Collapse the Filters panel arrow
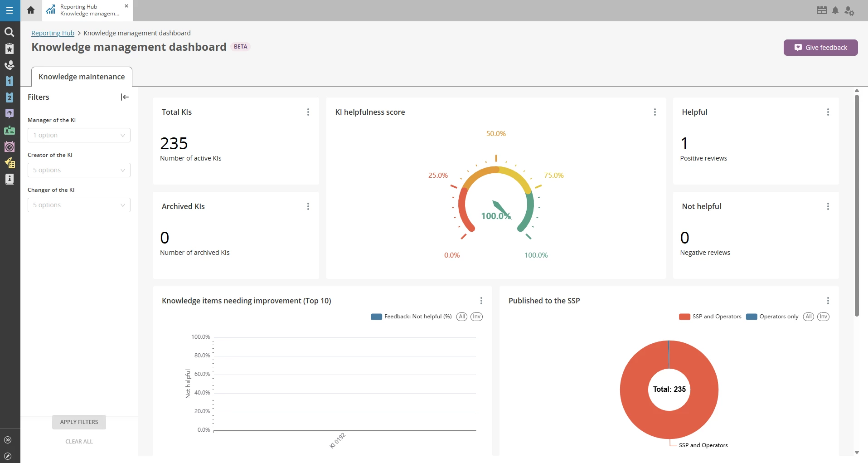The image size is (868, 463). pyautogui.click(x=125, y=97)
